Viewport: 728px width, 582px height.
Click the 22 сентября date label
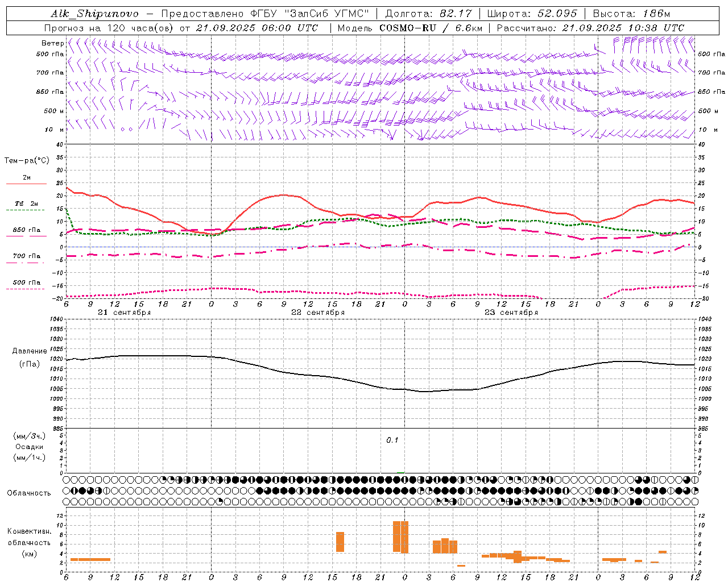coord(317,313)
